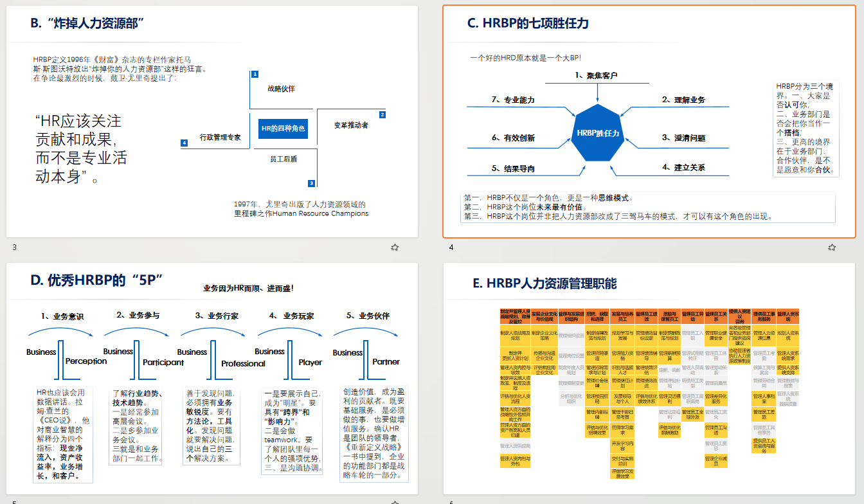This screenshot has width=864, height=504.
Task: Click the 2、理解业务 label
Action: (x=684, y=100)
